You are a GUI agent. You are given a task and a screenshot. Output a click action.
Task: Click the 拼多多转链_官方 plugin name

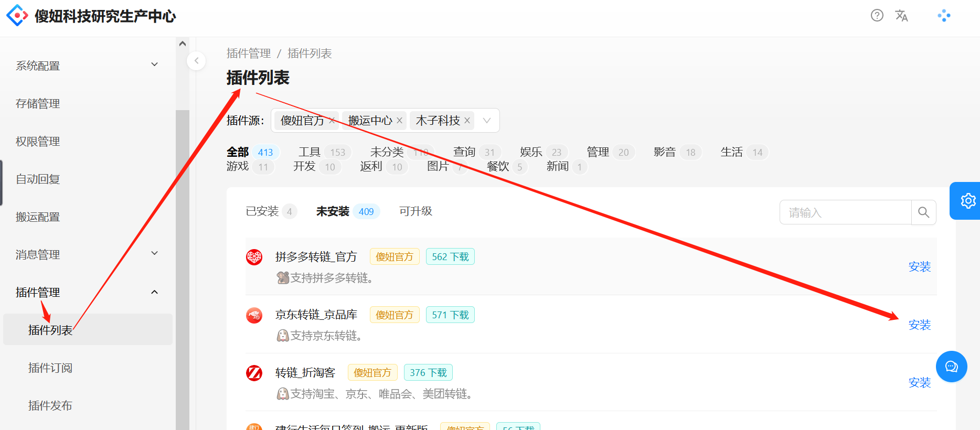(x=316, y=257)
